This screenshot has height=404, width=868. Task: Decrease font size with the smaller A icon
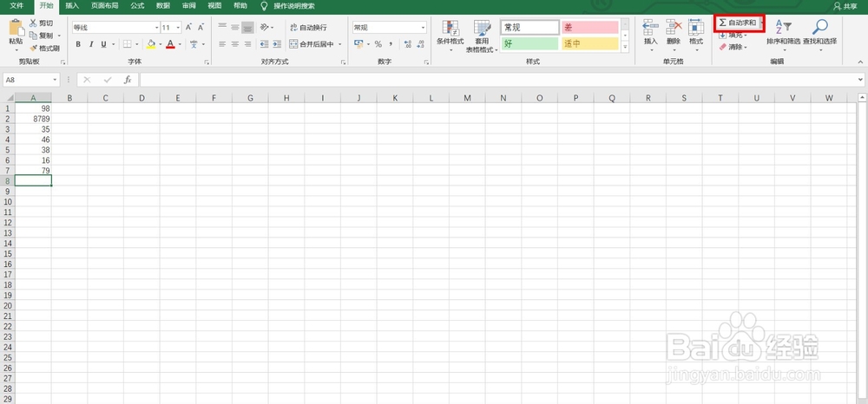(201, 27)
